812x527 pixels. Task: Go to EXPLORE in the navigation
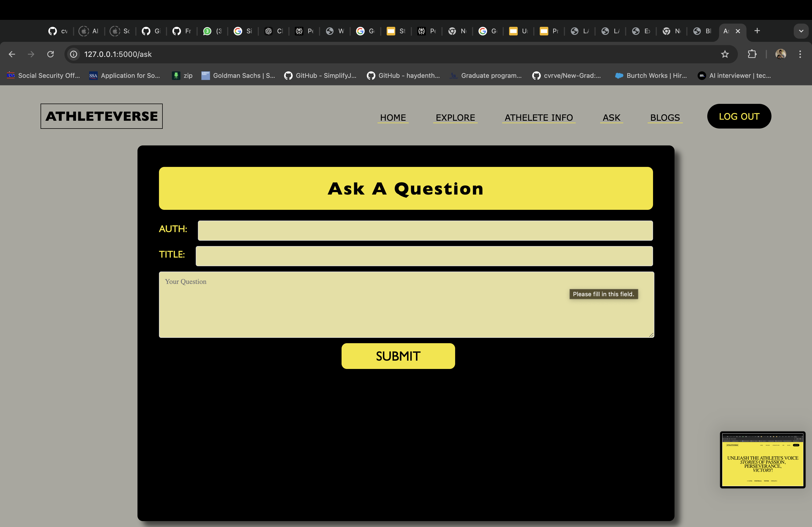click(x=455, y=118)
